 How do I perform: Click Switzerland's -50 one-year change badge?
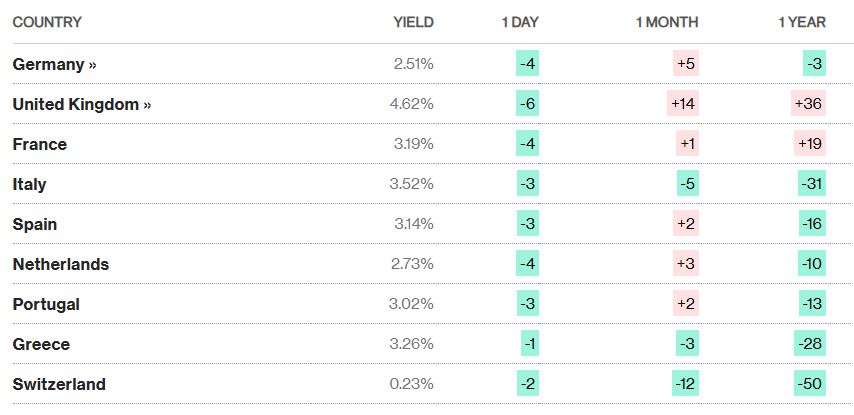(811, 384)
